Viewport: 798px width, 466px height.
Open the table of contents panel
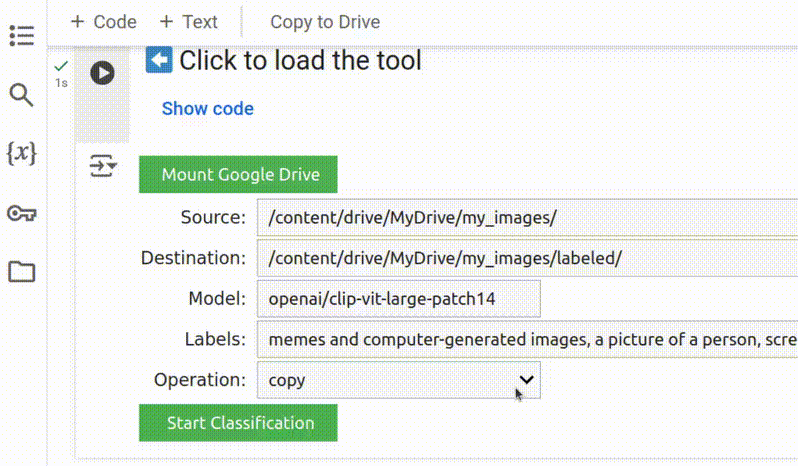coord(21,37)
